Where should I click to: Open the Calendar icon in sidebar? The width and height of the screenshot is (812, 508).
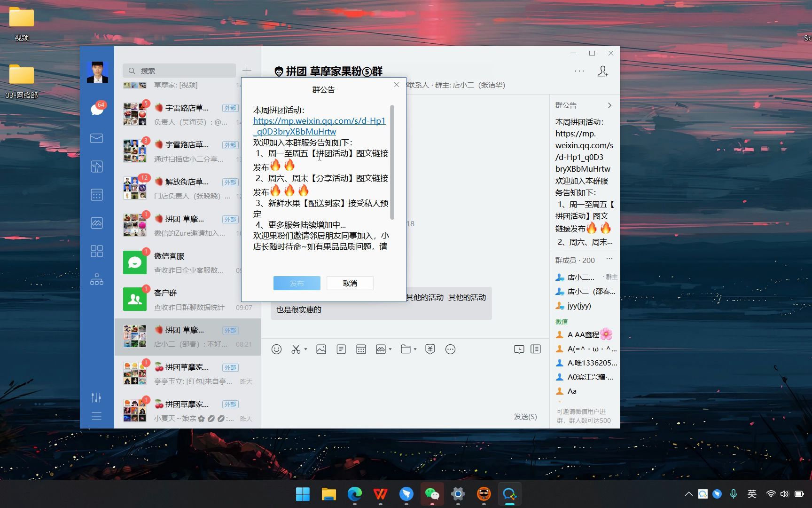pos(97,195)
